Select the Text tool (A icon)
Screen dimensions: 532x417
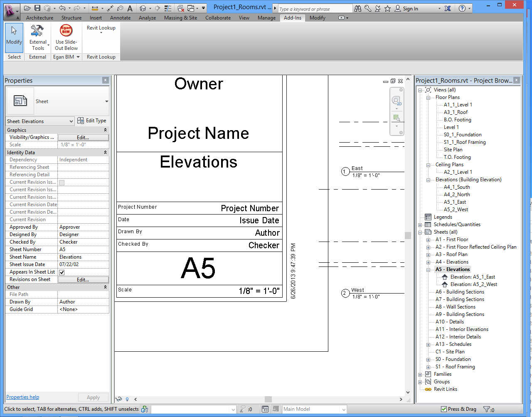(x=130, y=8)
